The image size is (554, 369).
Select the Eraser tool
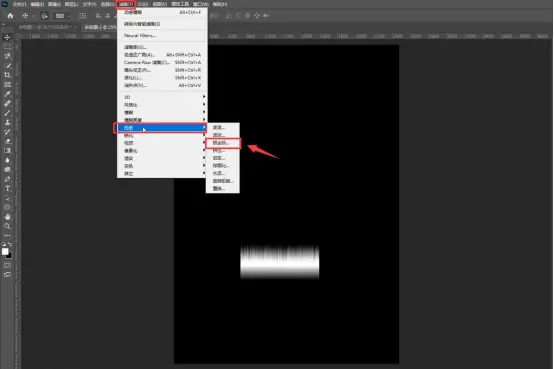coord(7,141)
